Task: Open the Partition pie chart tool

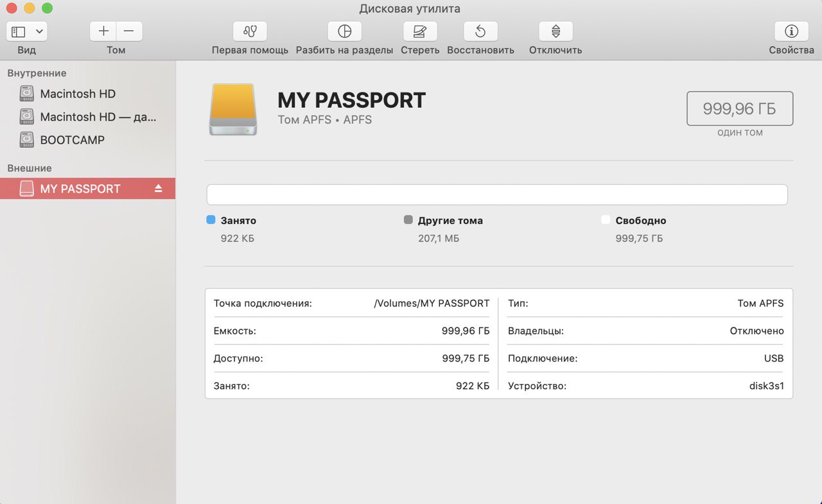Action: pyautogui.click(x=344, y=31)
